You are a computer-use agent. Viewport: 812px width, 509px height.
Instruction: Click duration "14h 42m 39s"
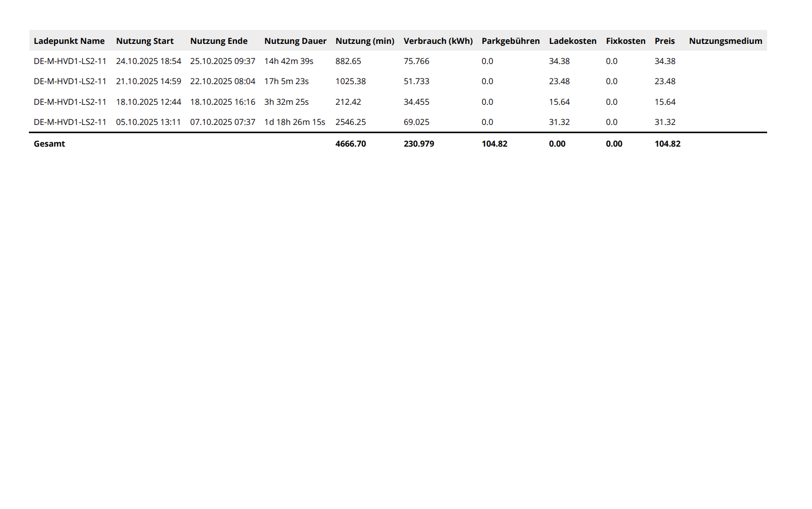coord(289,61)
